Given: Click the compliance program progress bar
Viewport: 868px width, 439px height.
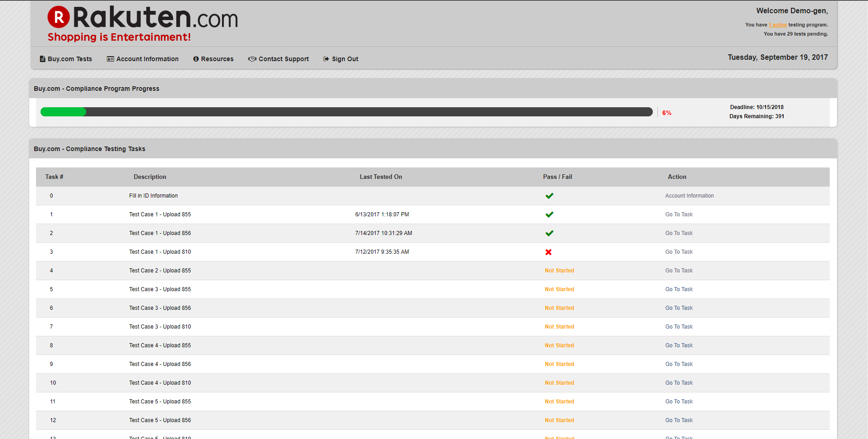Looking at the screenshot, I should pos(346,112).
